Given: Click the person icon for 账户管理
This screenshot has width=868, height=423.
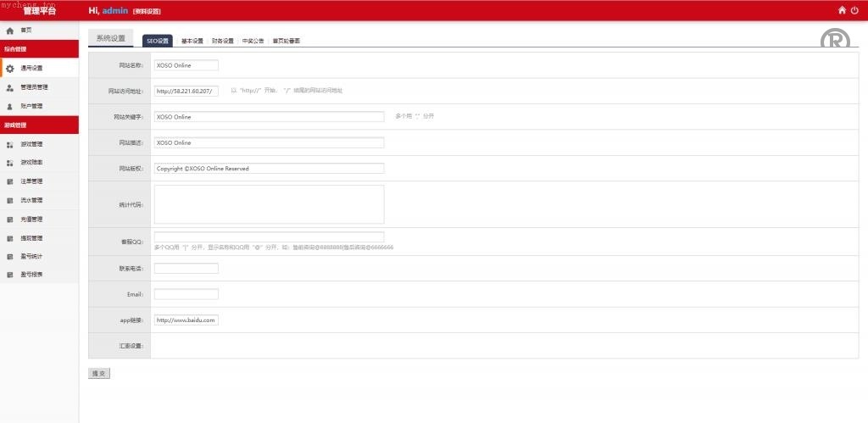Looking at the screenshot, I should pos(10,106).
